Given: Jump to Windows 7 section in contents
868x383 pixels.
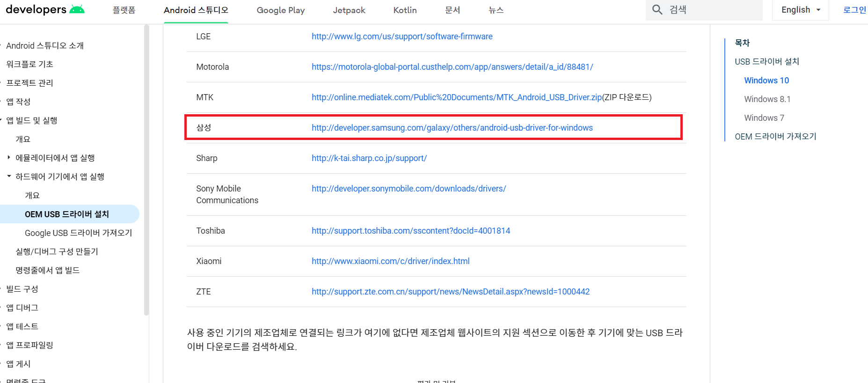Looking at the screenshot, I should (x=764, y=118).
